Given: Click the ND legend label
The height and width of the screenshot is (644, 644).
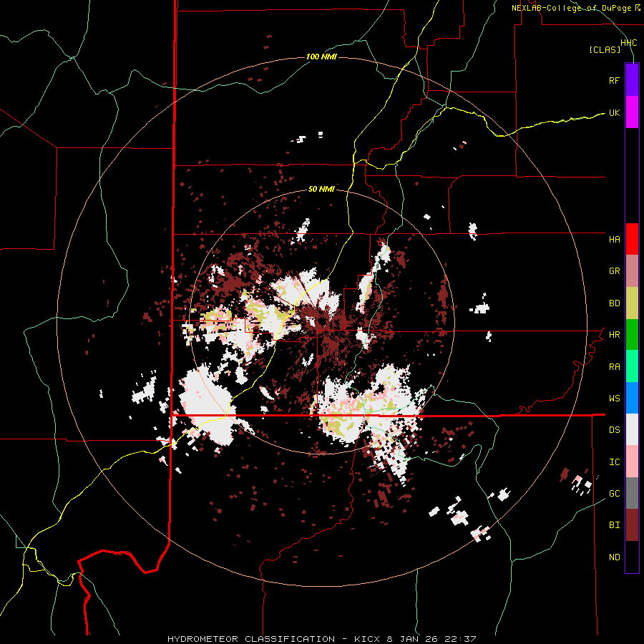Looking at the screenshot, I should (x=614, y=557).
